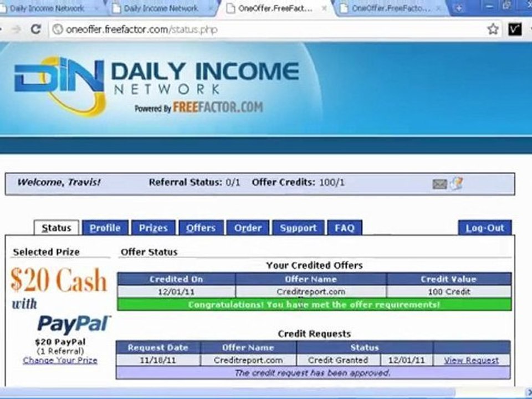This screenshot has height=399, width=532.
Task: Reload the page with the refresh icon
Action: [x=36, y=29]
